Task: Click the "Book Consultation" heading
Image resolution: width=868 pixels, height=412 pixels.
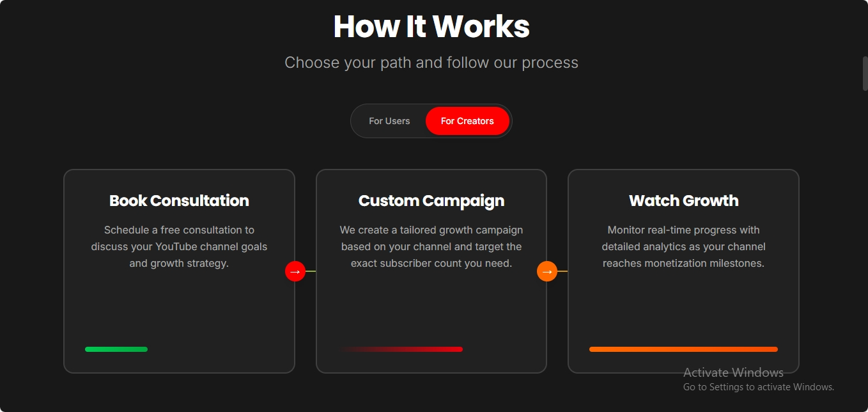Action: coord(179,200)
